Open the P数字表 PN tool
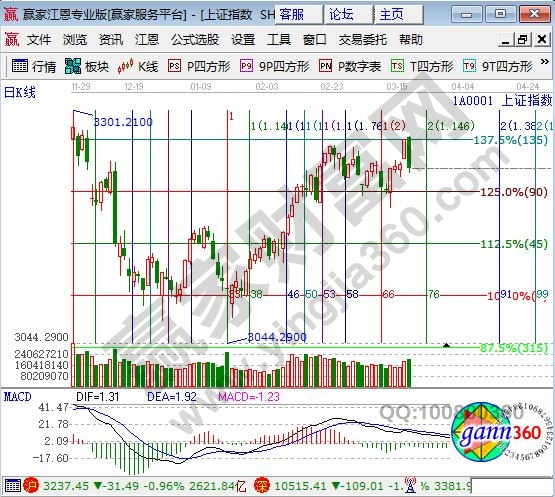Screen dimensions: 555x497 click(350, 66)
